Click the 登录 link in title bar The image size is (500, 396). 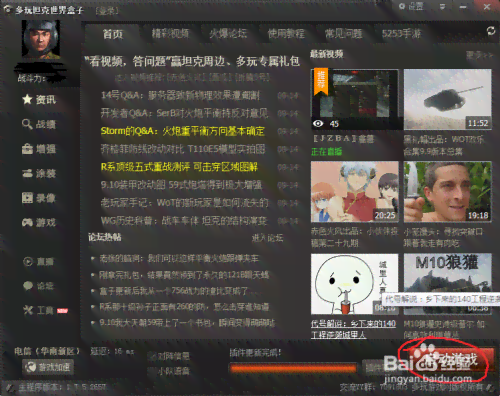[x=107, y=11]
